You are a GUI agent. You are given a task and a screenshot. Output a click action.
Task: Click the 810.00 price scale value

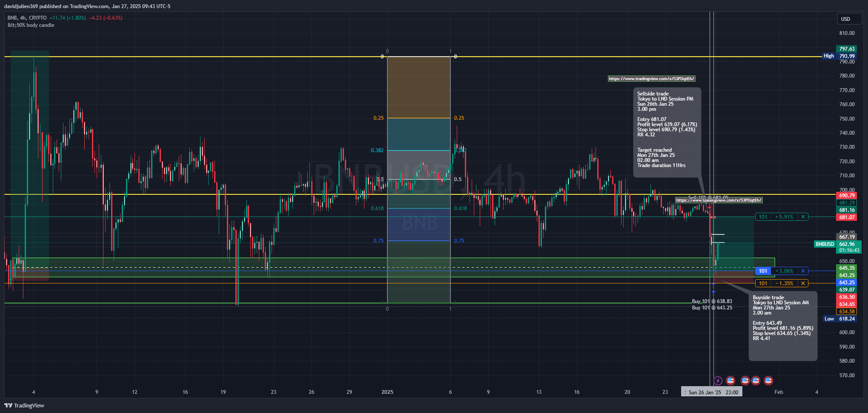click(x=847, y=33)
